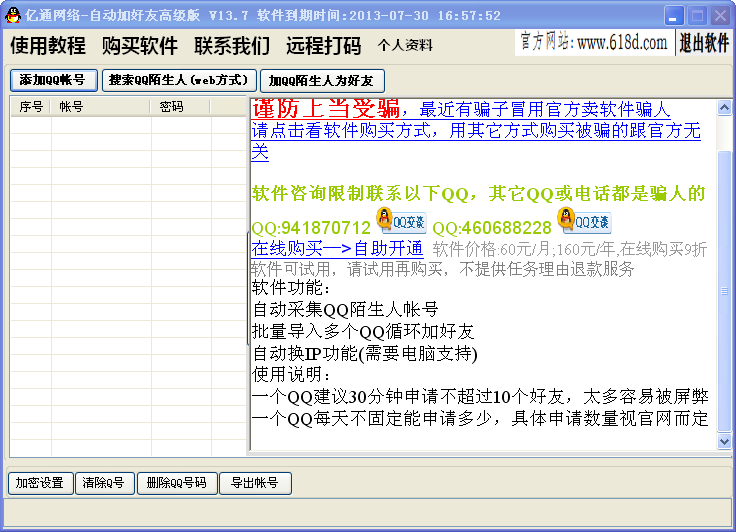Minimize the 亿通网络 window
This screenshot has width=736, height=532.
pos(674,16)
